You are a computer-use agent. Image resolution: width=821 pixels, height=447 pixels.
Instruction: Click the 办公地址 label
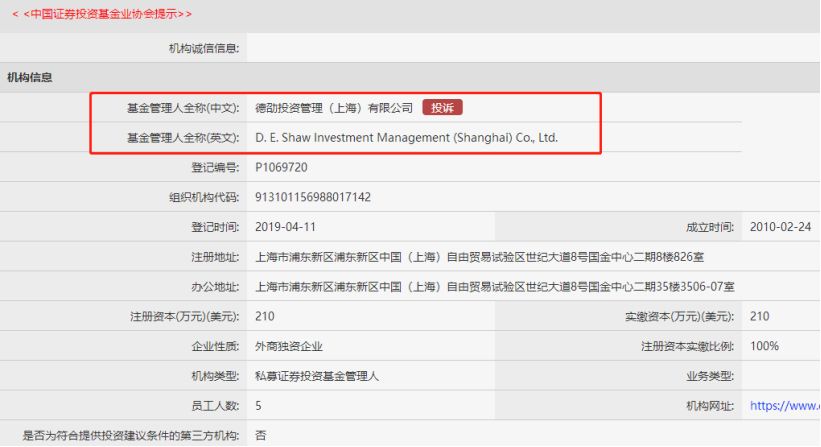point(215,287)
